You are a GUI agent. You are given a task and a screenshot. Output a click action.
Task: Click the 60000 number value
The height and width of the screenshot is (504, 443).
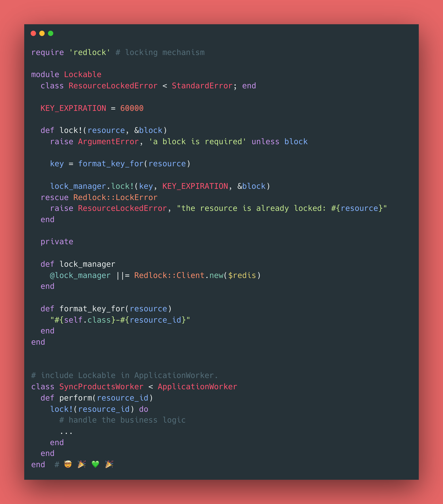click(x=132, y=108)
